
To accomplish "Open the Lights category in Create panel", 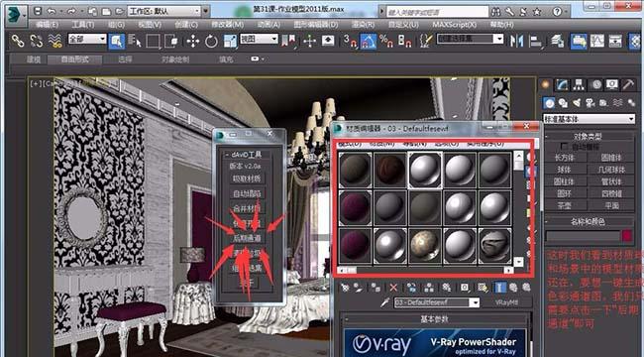I will tap(577, 102).
